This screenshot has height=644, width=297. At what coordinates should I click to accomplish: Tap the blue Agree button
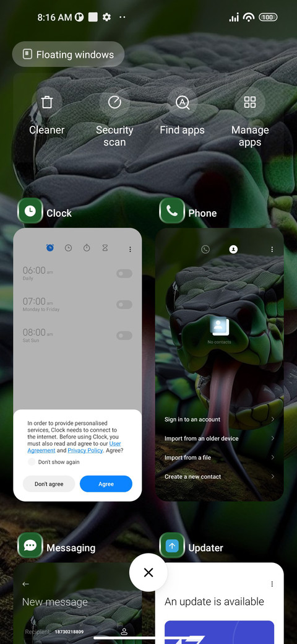pyautogui.click(x=106, y=484)
